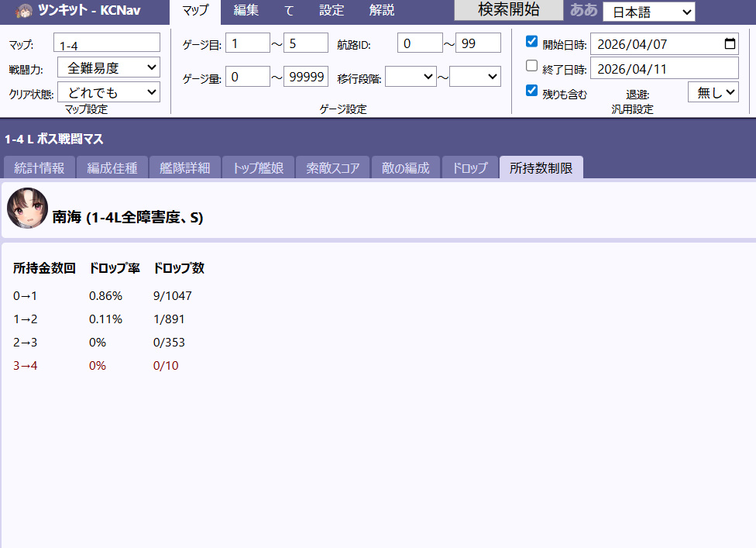Open the 統計情報 tab
This screenshot has height=548, width=756.
pyautogui.click(x=39, y=167)
